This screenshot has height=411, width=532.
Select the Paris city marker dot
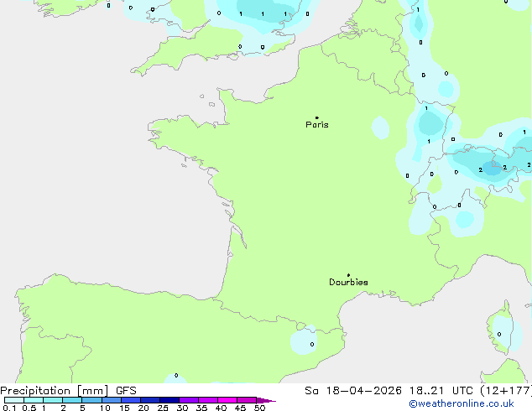pyautogui.click(x=317, y=117)
